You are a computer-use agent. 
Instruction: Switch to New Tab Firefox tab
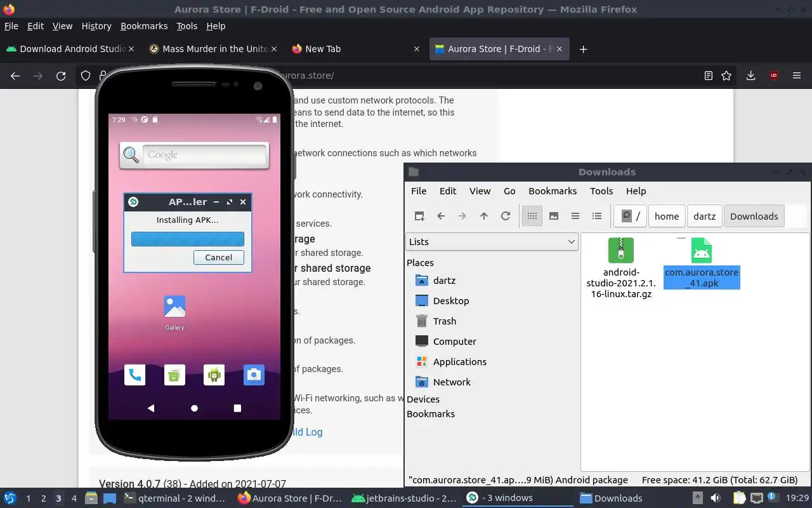click(355, 49)
